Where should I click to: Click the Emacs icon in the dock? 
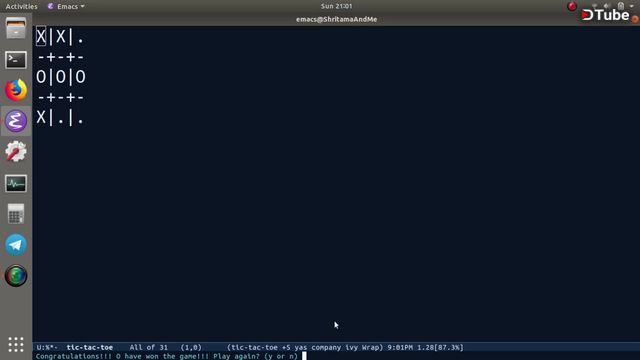point(16,121)
